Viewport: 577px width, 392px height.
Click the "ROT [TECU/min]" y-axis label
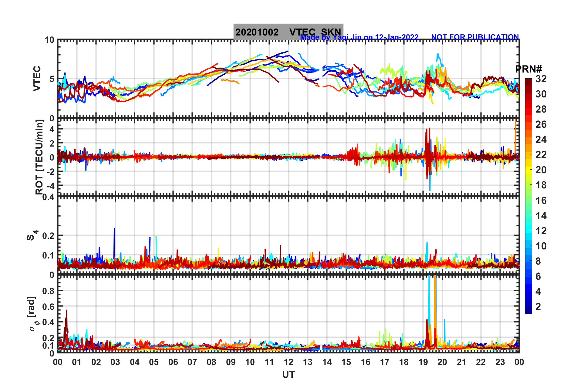[x=39, y=157]
